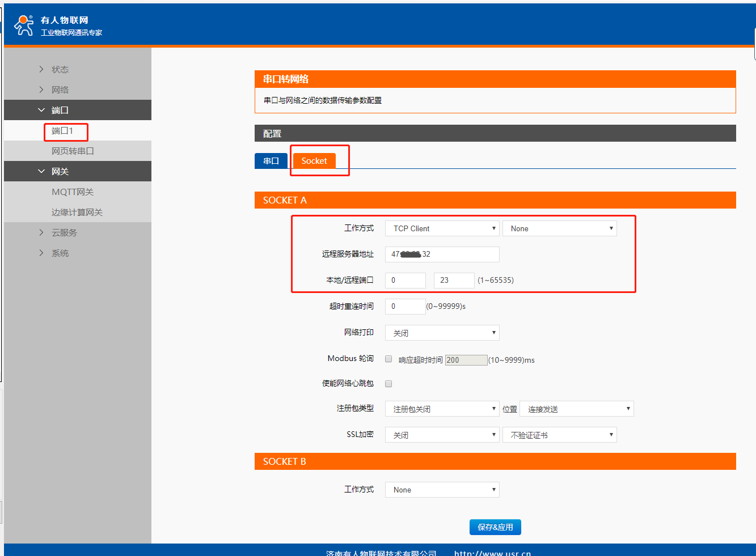The image size is (756, 556).
Task: Open the 边缘计算网关 page
Action: (77, 212)
